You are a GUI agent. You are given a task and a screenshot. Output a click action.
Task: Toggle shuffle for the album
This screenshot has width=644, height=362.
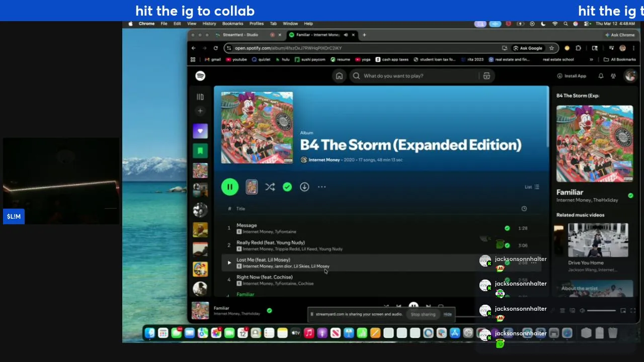270,187
